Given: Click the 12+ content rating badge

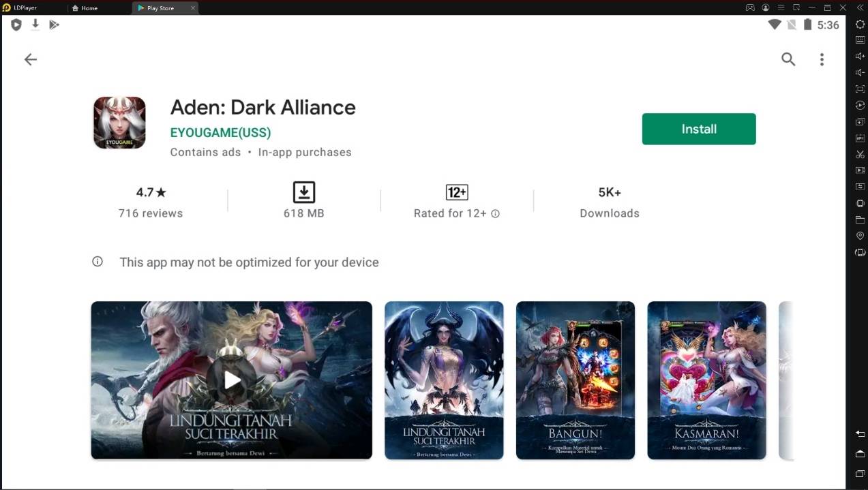Looking at the screenshot, I should point(457,192).
